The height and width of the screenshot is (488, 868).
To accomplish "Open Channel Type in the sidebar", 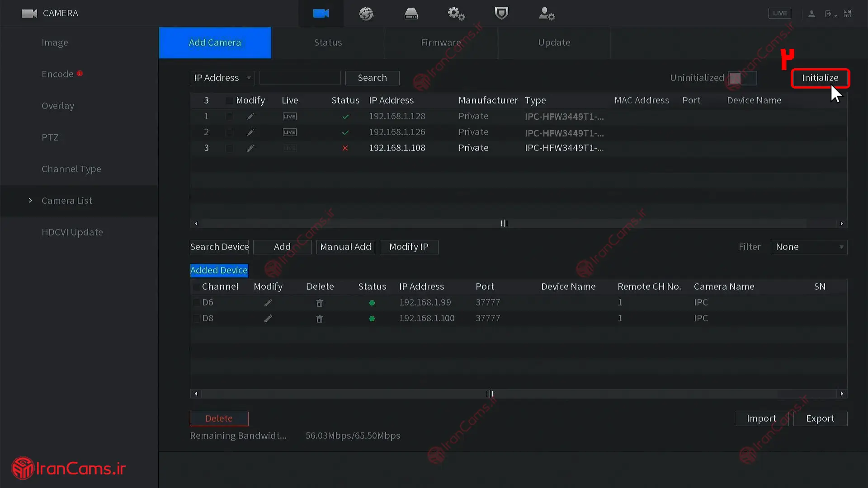I will click(71, 169).
